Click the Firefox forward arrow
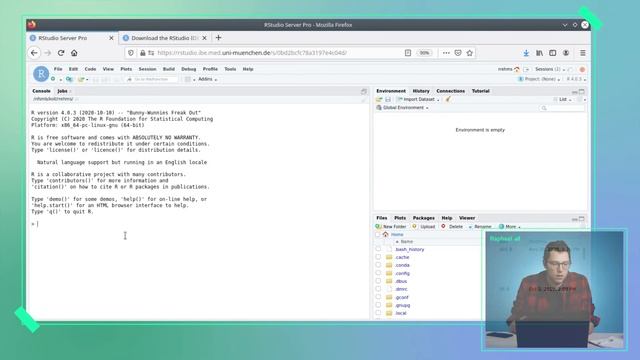640x360 pixels. (x=48, y=53)
